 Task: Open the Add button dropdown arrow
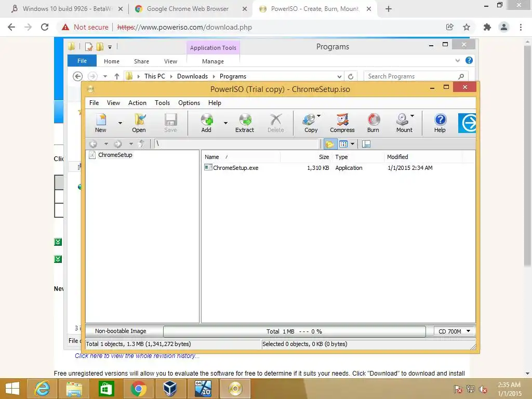[225, 123]
